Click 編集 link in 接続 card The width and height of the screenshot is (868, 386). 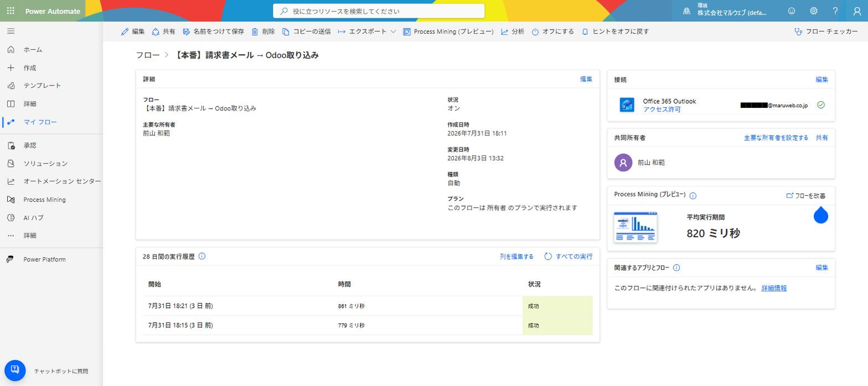click(x=822, y=79)
